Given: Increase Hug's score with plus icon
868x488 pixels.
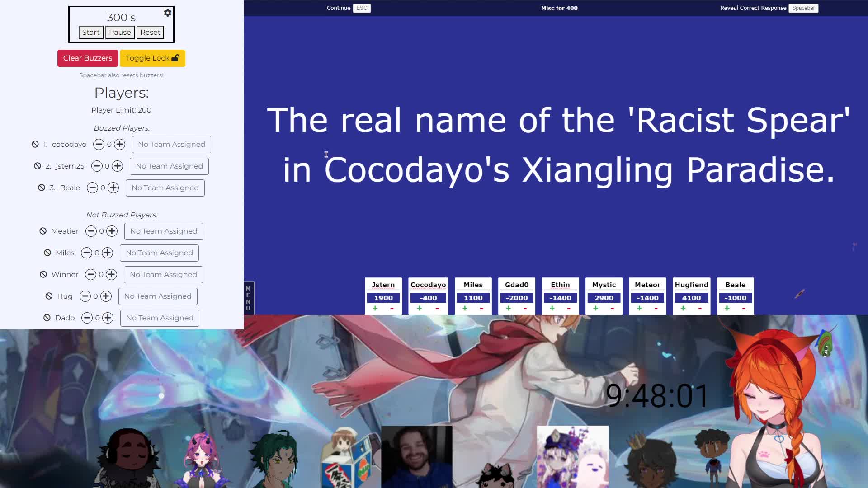Looking at the screenshot, I should point(106,296).
